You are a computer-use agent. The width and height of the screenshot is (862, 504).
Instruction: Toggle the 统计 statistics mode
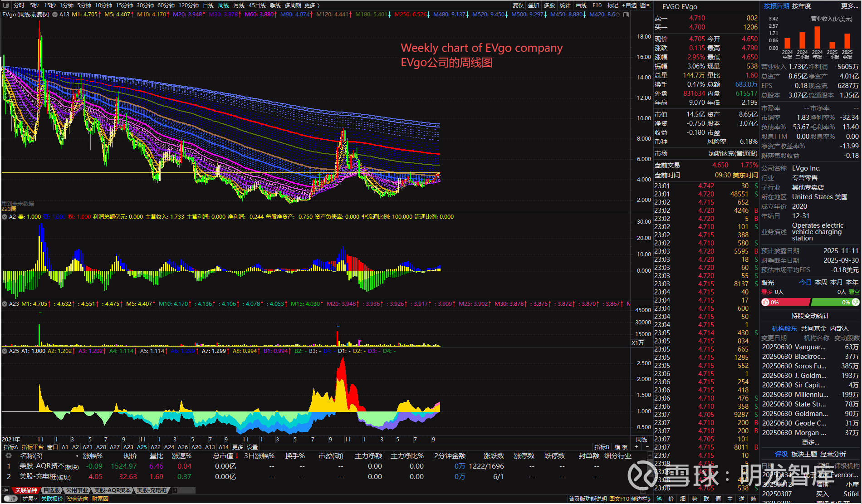pyautogui.click(x=565, y=5)
